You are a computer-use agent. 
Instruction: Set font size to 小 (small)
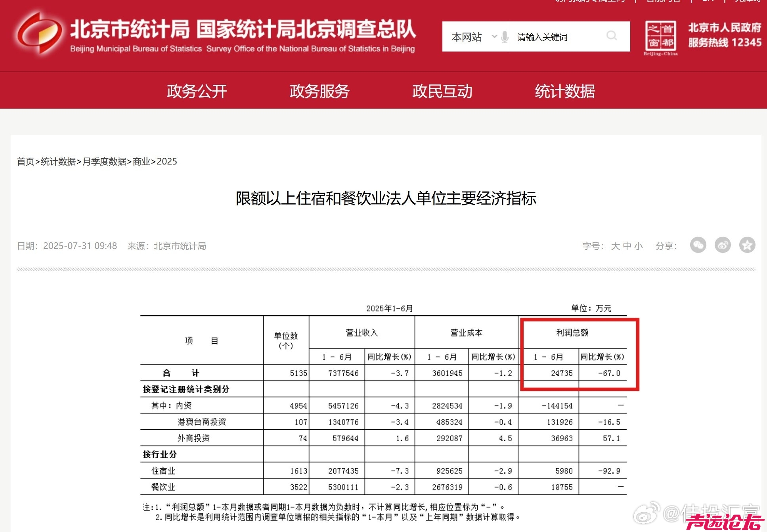(638, 246)
